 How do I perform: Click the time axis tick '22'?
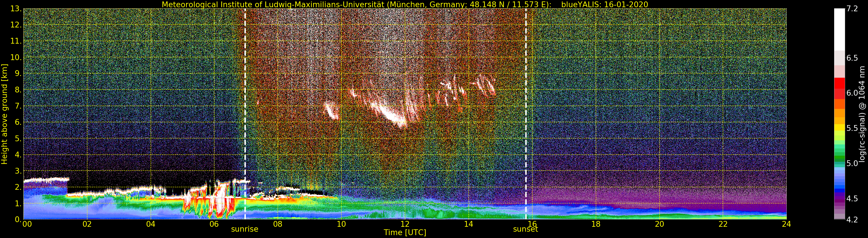click(x=723, y=224)
